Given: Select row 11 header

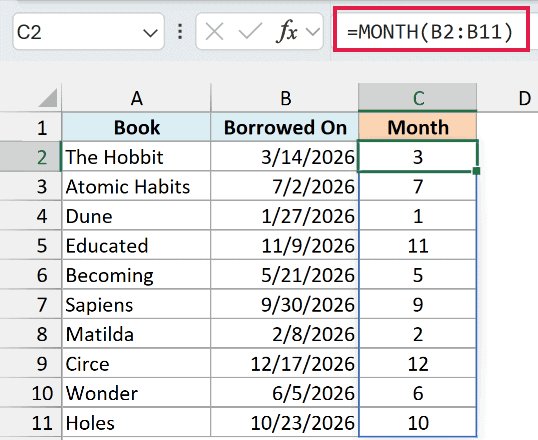Looking at the screenshot, I should (31, 422).
